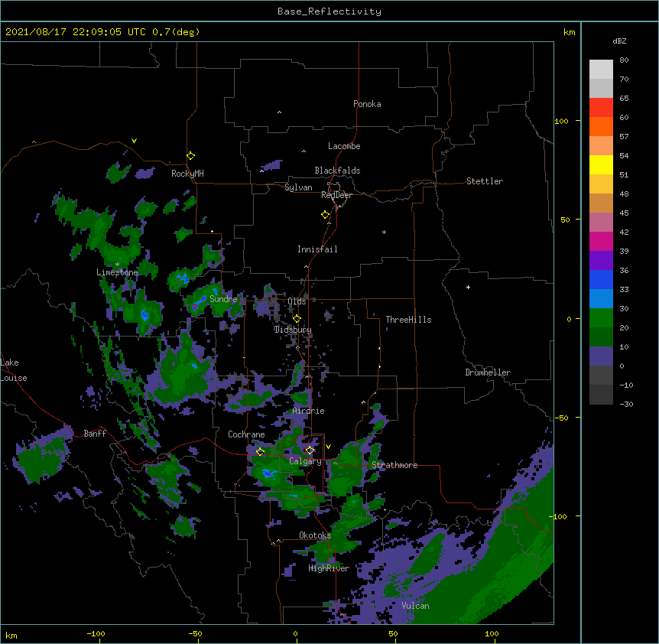Click the -50 tick on horizontal axis

coord(195,633)
